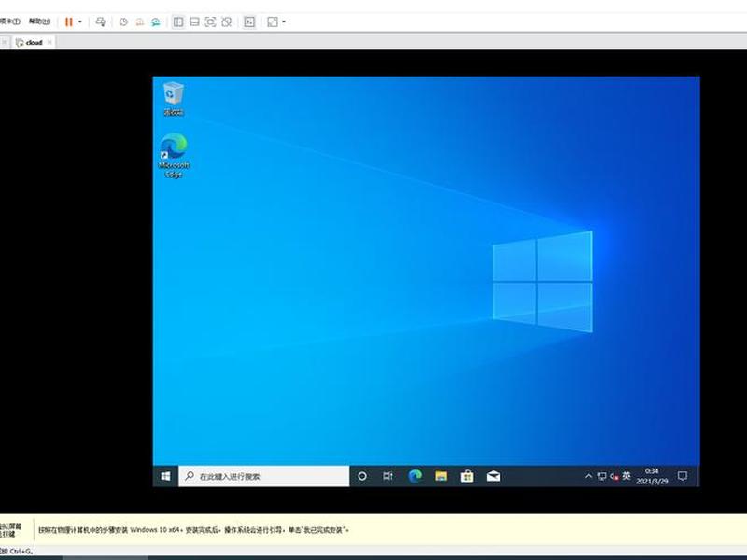Toggle the console view icon

[x=249, y=21]
